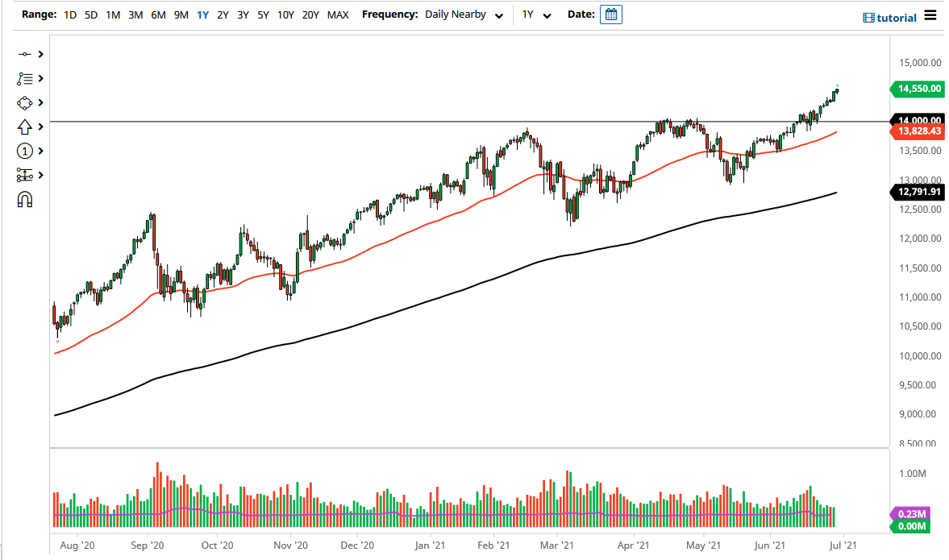Open the Daily Nearby frequency dropdown
Screen dimensions: 949x560
464,15
